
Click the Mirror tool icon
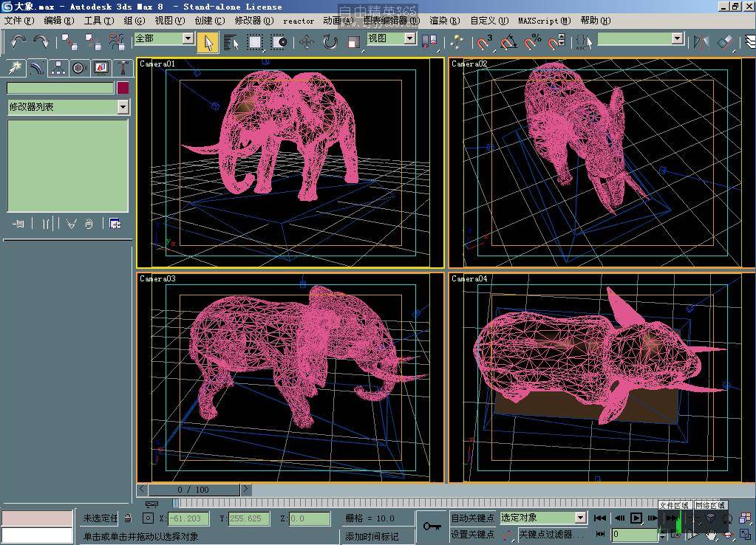701,42
